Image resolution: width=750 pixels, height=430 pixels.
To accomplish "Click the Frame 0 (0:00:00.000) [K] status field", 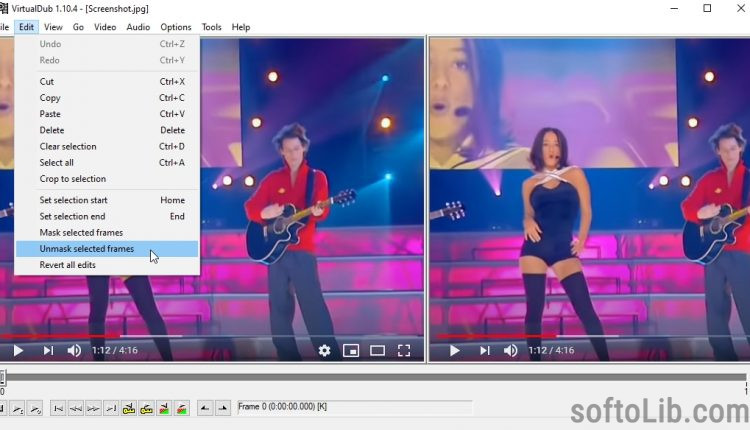I will pyautogui.click(x=354, y=407).
